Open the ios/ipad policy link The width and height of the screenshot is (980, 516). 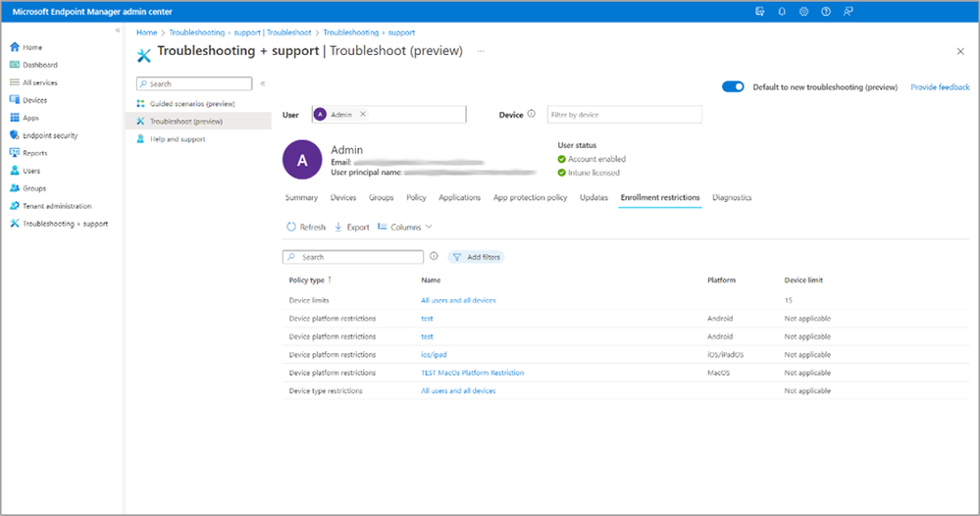[434, 354]
